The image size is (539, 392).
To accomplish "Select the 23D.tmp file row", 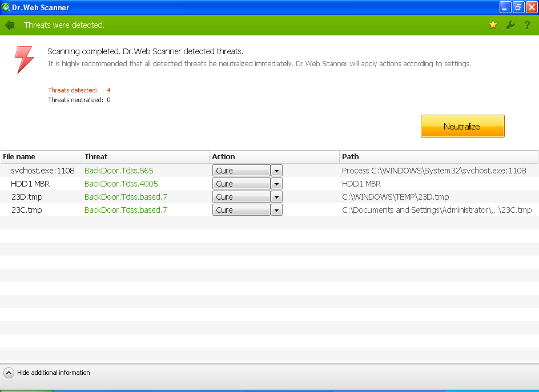I will [27, 197].
